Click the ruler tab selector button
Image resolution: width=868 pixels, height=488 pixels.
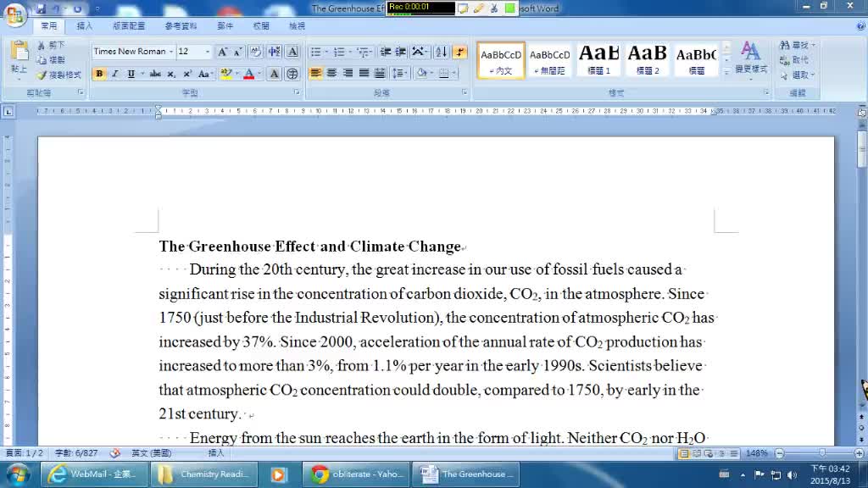pos(8,112)
